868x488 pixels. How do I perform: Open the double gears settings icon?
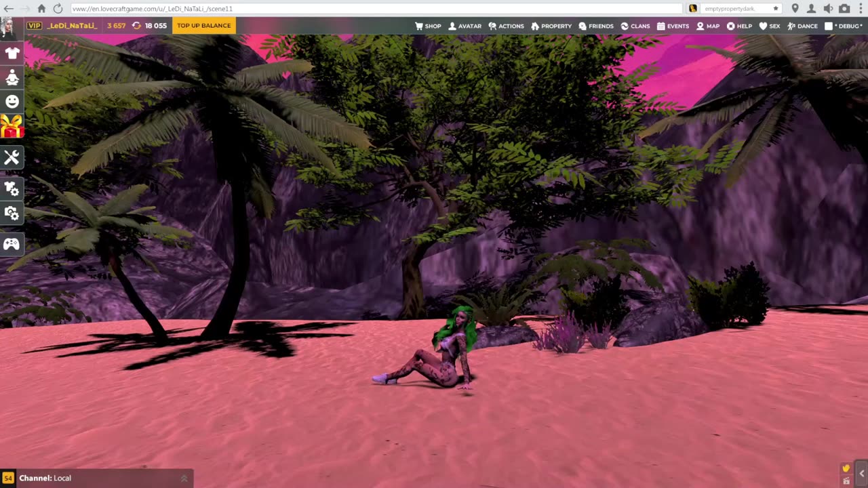[x=12, y=188]
